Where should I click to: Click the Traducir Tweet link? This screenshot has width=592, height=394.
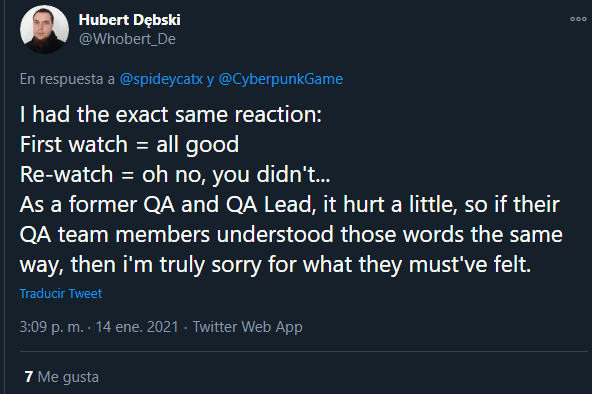pos(61,294)
